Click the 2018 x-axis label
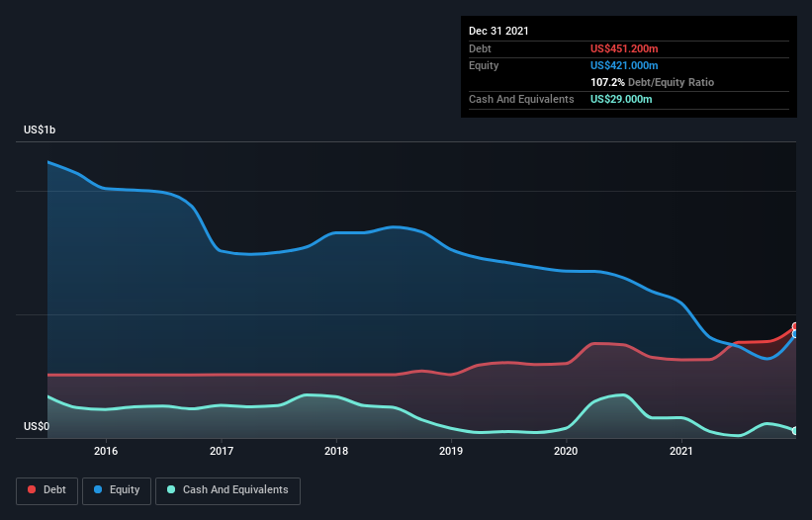This screenshot has width=812, height=520. pyautogui.click(x=336, y=451)
